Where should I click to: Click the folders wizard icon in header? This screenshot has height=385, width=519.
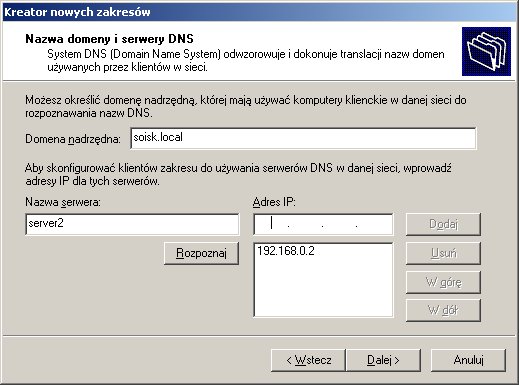(486, 51)
